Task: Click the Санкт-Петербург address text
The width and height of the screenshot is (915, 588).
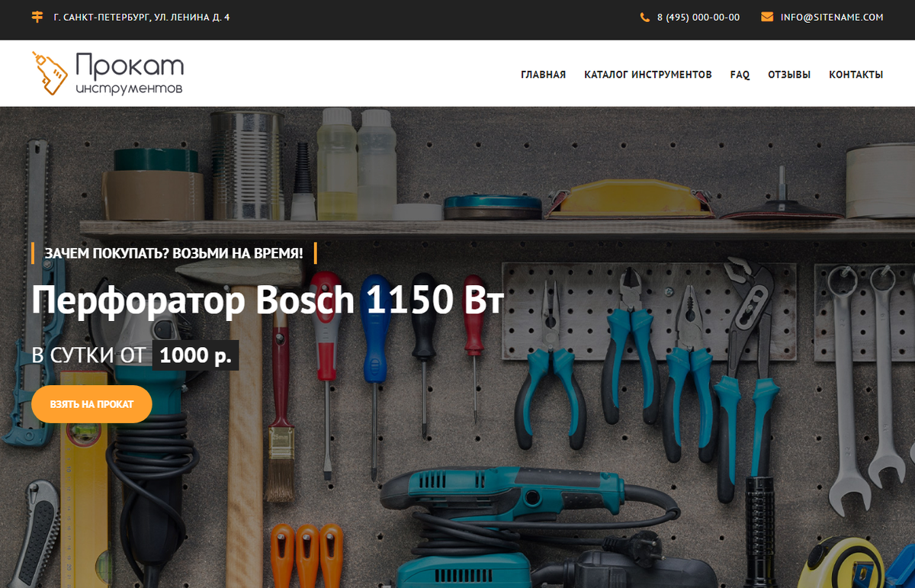Action: pos(142,15)
